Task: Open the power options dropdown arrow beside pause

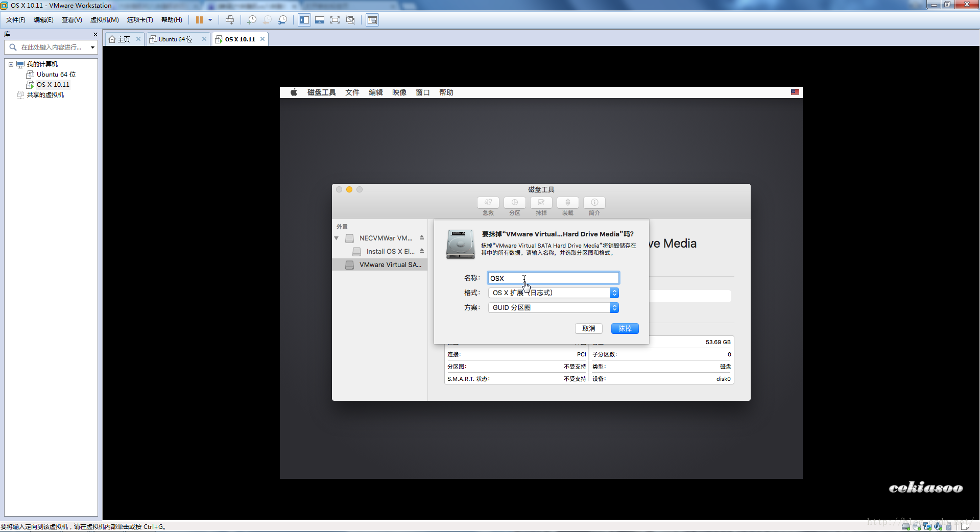Action: [210, 20]
